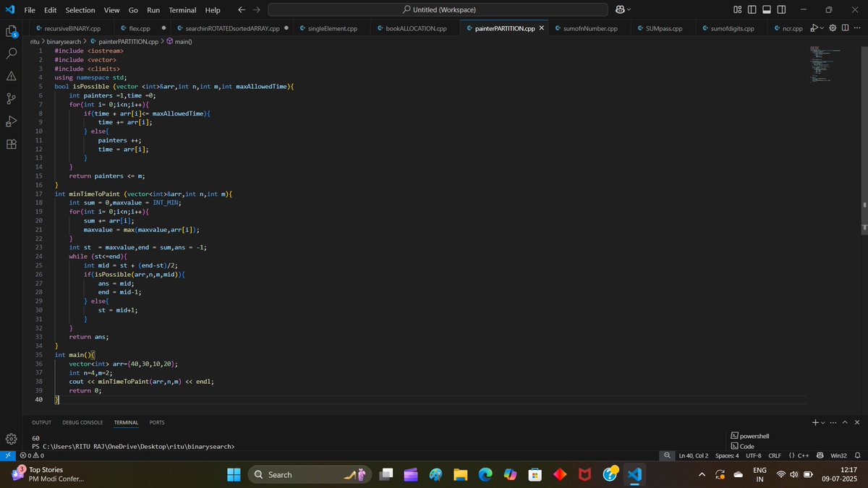Click the editor gear settings icon
This screenshot has height=488, width=868.
833,28
